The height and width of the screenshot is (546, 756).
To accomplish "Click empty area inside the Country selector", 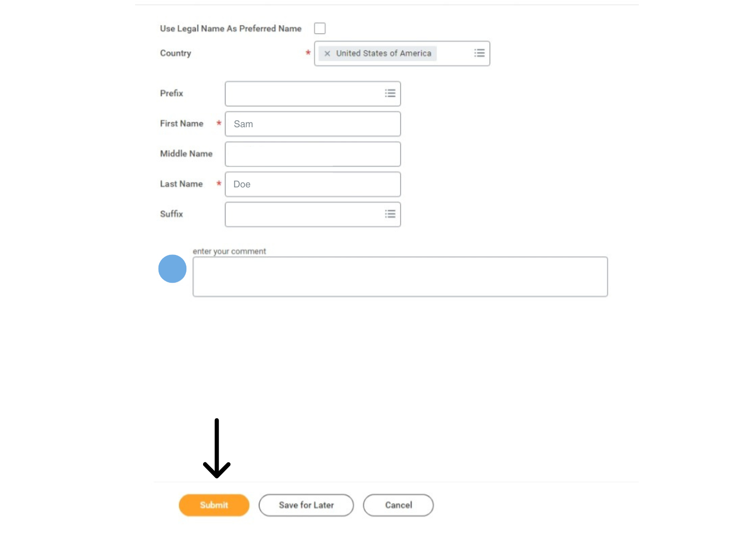I will pos(455,53).
